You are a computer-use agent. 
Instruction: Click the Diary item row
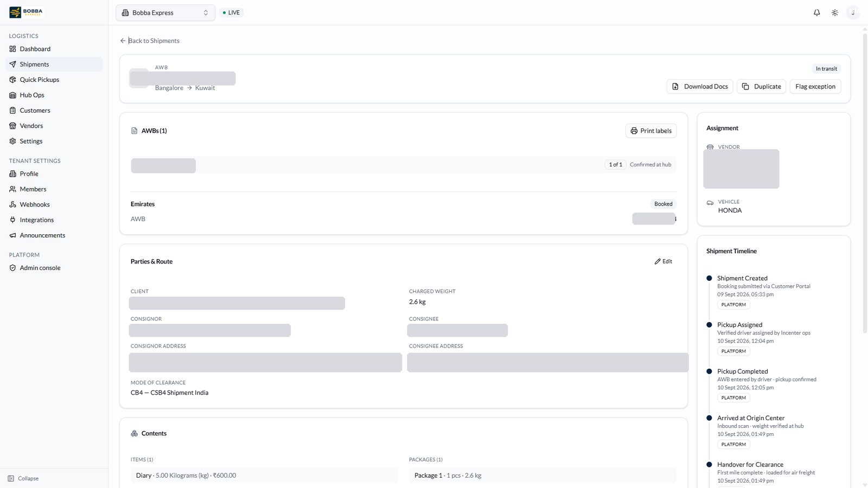coord(264,476)
